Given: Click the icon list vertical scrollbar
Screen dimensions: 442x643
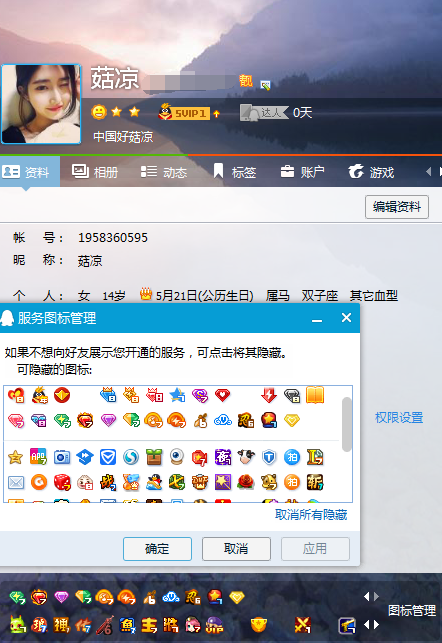Looking at the screenshot, I should [347, 424].
